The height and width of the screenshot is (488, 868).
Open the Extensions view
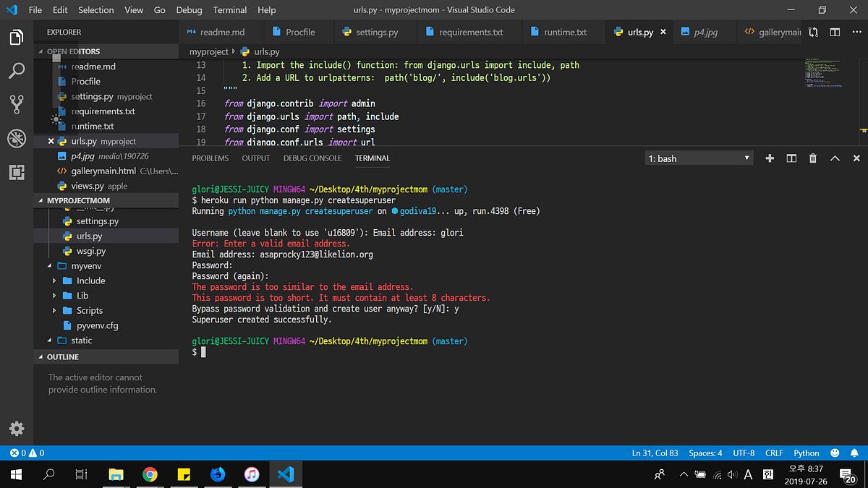(x=17, y=172)
